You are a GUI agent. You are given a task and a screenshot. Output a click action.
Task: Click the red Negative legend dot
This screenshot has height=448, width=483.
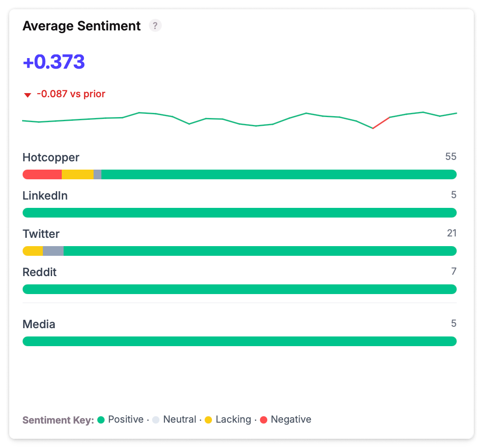(264, 420)
